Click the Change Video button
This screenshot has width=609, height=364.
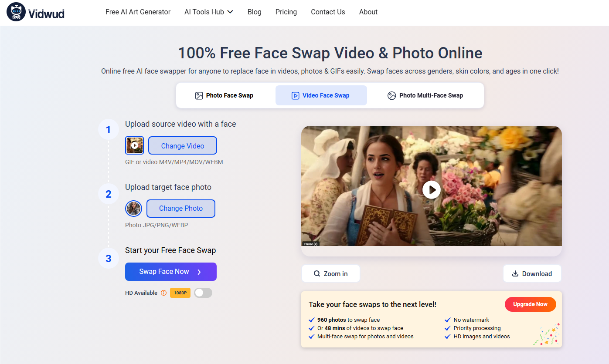tap(183, 146)
